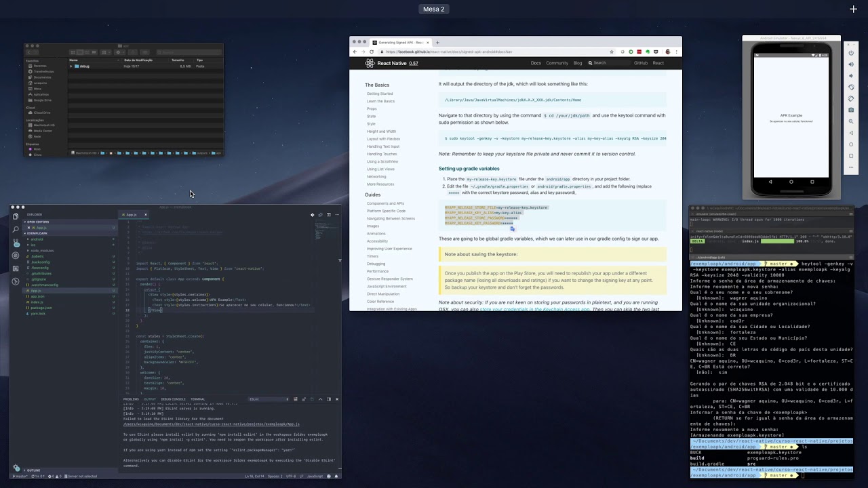Viewport: 868px width, 488px height.
Task: Click the emulator volume down button
Action: [851, 75]
